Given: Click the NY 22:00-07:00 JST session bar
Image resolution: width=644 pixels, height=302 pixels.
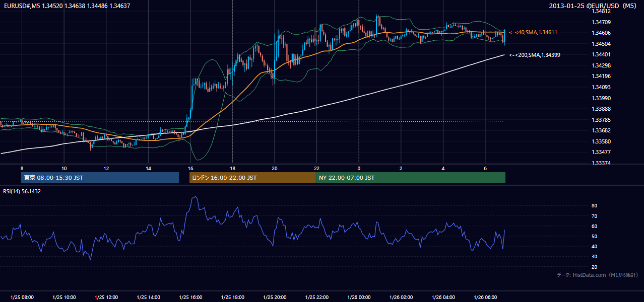Looking at the screenshot, I should point(411,178).
